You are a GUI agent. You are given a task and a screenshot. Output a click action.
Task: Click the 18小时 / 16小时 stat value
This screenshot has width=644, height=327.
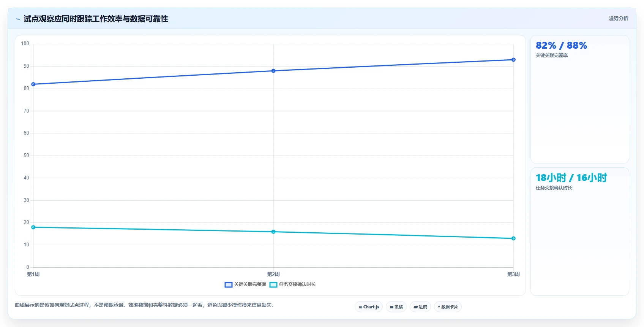[x=571, y=178]
